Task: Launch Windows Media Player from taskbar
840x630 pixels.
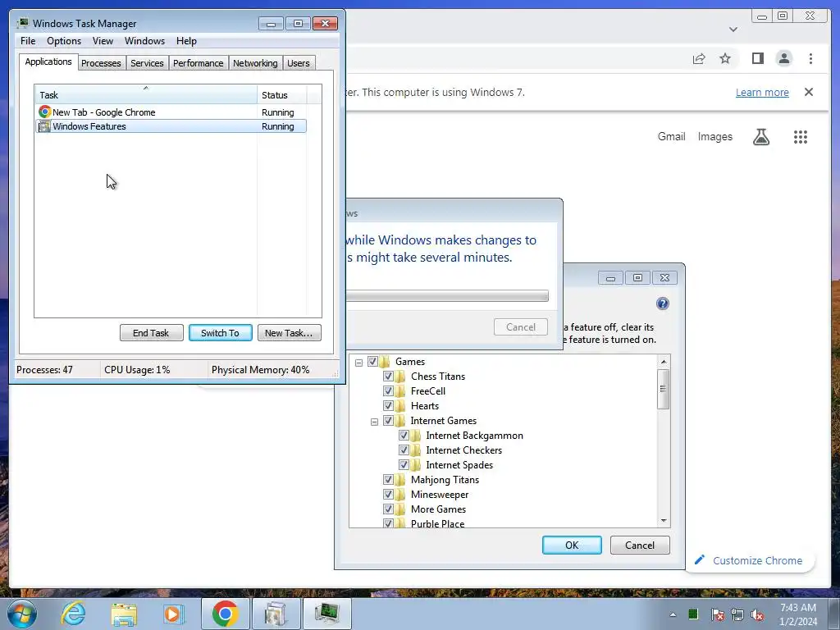Action: [x=173, y=614]
